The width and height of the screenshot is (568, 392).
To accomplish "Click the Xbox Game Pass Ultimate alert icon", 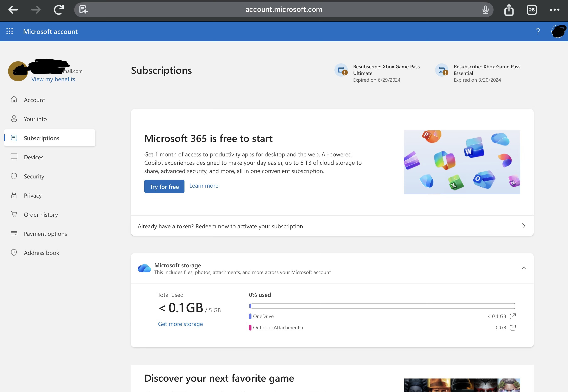I will pos(341,70).
